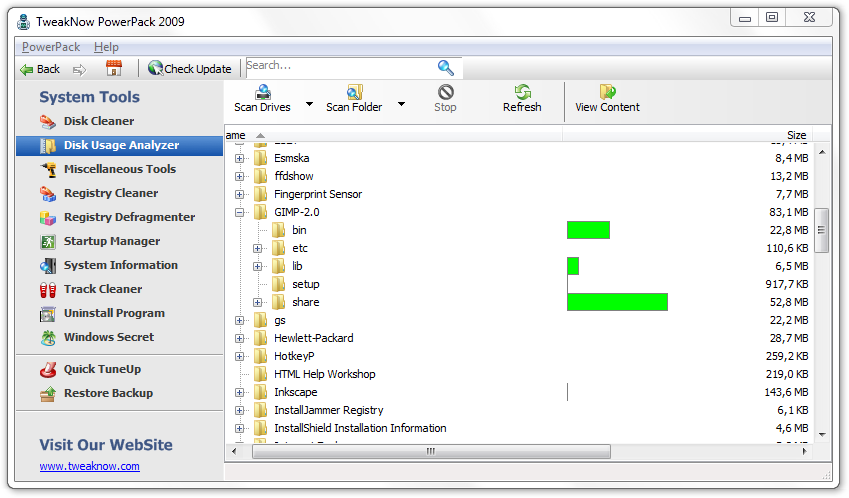This screenshot has height=498, width=849.
Task: Expand the Esmska folder
Action: coord(239,159)
